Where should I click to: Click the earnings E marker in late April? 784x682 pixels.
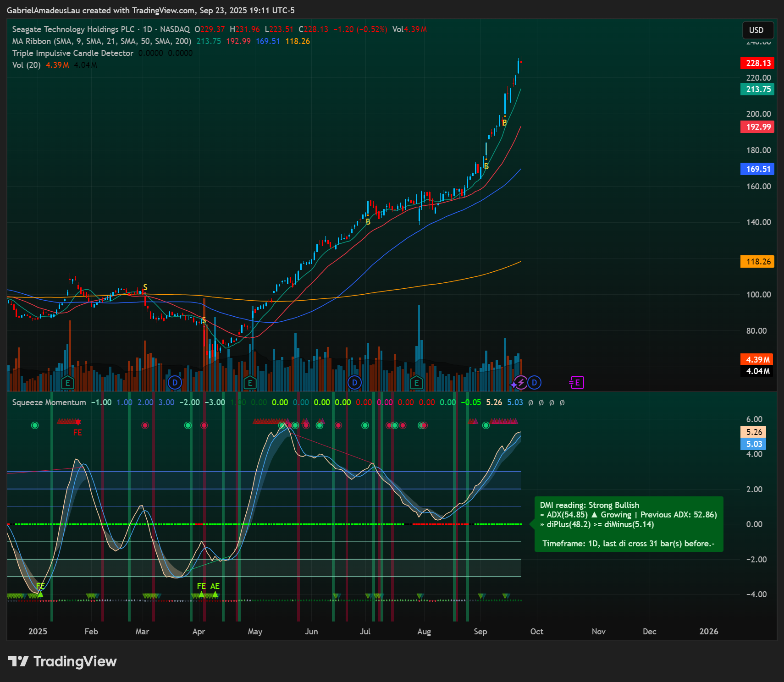click(x=250, y=383)
